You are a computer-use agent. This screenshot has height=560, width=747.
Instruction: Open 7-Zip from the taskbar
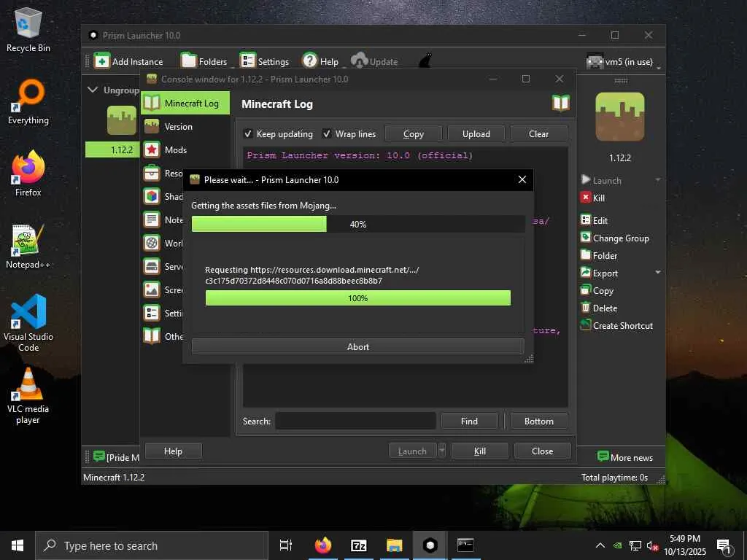(x=358, y=545)
